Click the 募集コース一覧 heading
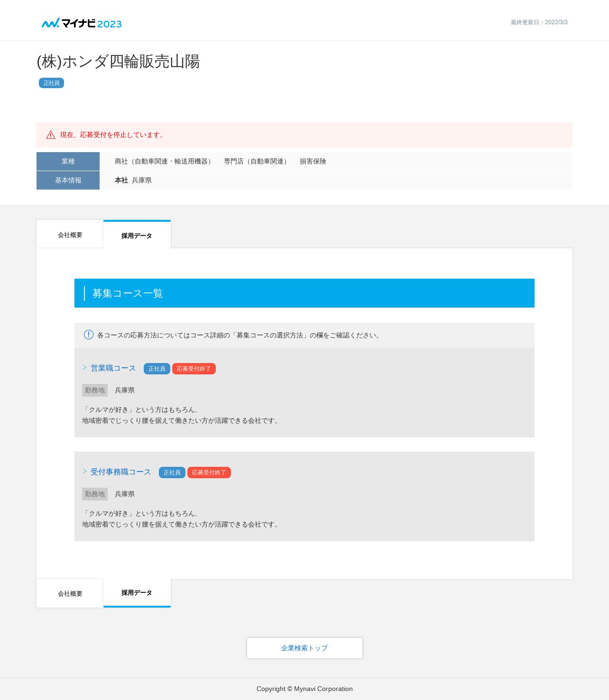This screenshot has width=609, height=700. tap(128, 293)
